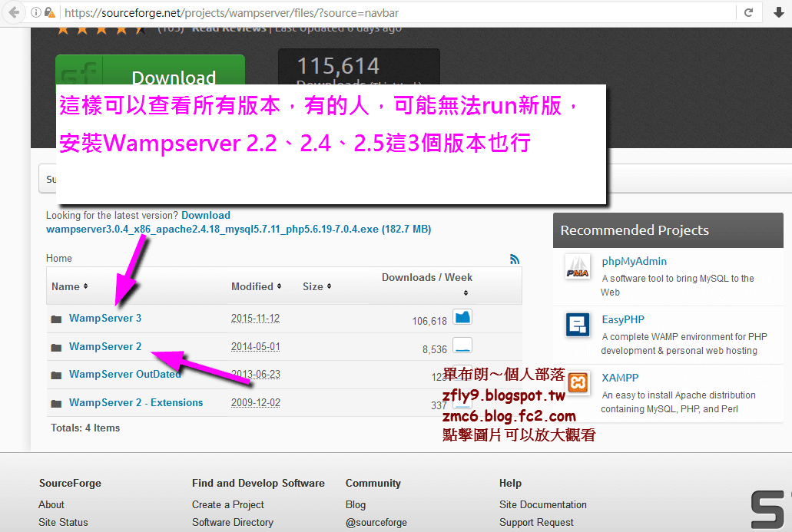Open the WampServer 2 folder icon
The height and width of the screenshot is (532, 792).
57,347
